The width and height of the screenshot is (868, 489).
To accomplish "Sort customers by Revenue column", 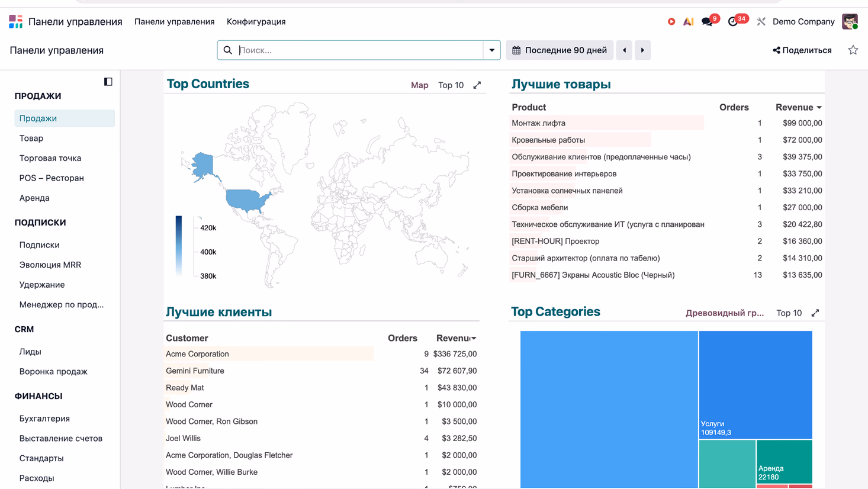I will pos(456,338).
